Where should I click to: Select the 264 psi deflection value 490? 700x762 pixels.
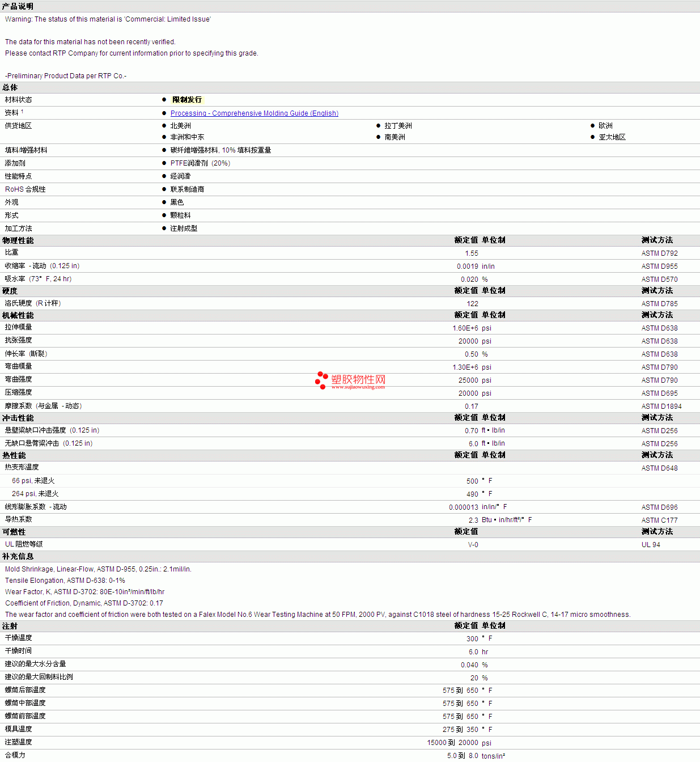(473, 494)
